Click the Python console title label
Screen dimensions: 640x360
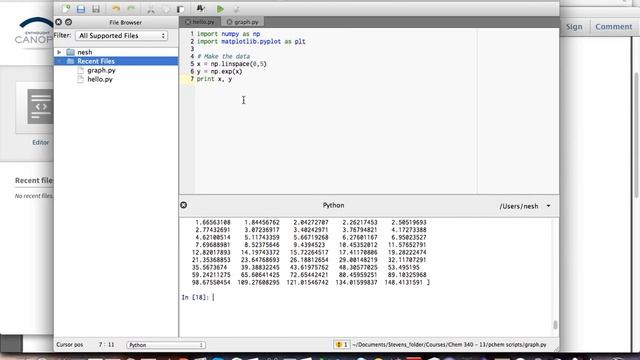coord(333,205)
